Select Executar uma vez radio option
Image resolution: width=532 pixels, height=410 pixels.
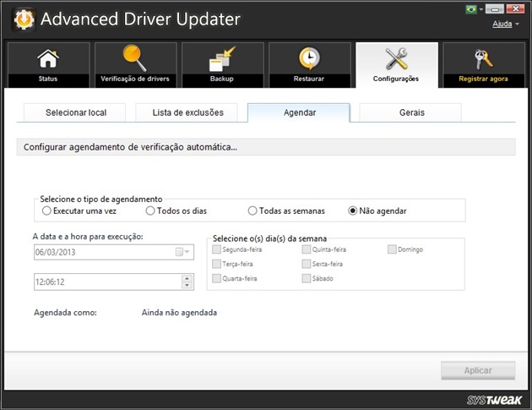point(46,211)
